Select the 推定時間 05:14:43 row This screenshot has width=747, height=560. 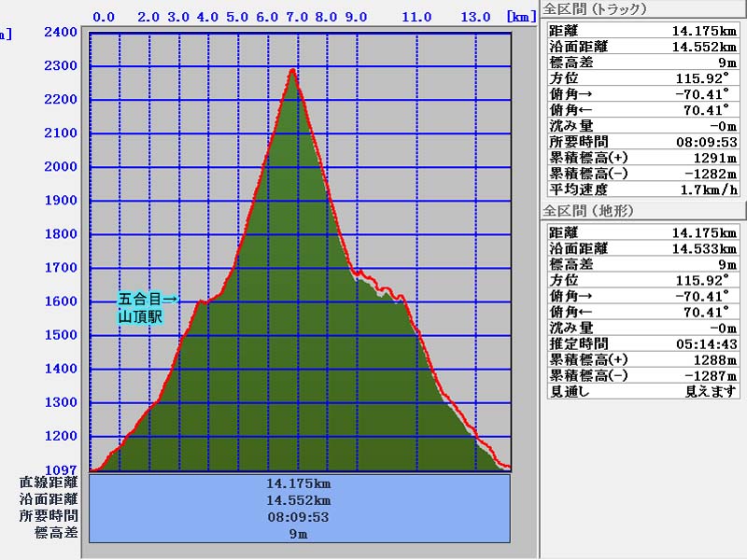point(642,343)
